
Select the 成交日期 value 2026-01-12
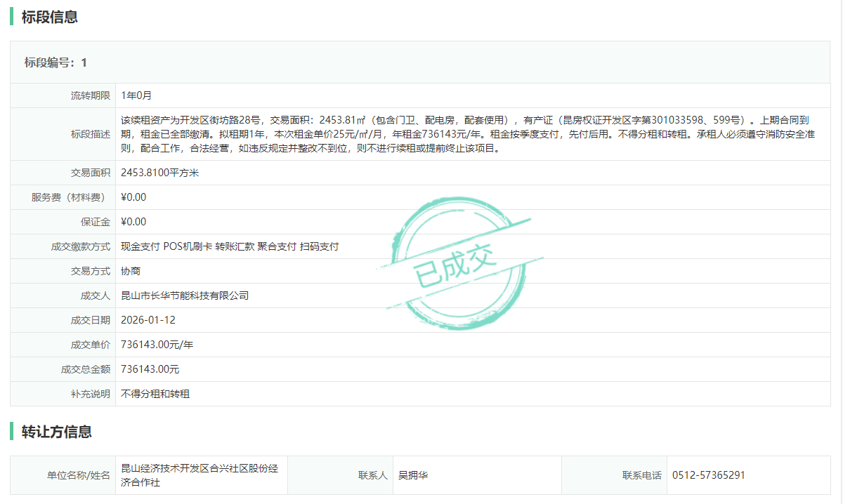click(148, 320)
